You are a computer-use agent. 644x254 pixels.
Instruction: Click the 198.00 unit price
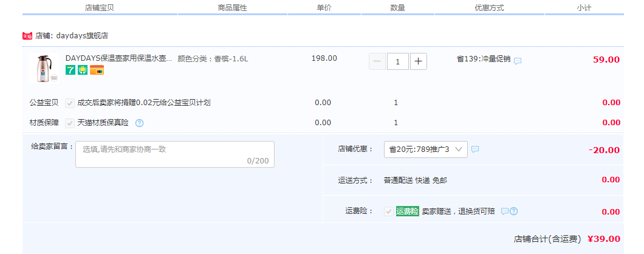(x=324, y=58)
